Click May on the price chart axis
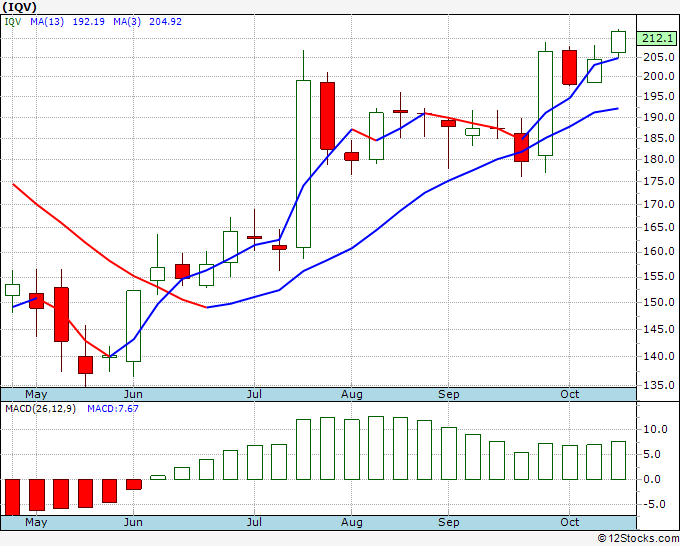 (36, 395)
